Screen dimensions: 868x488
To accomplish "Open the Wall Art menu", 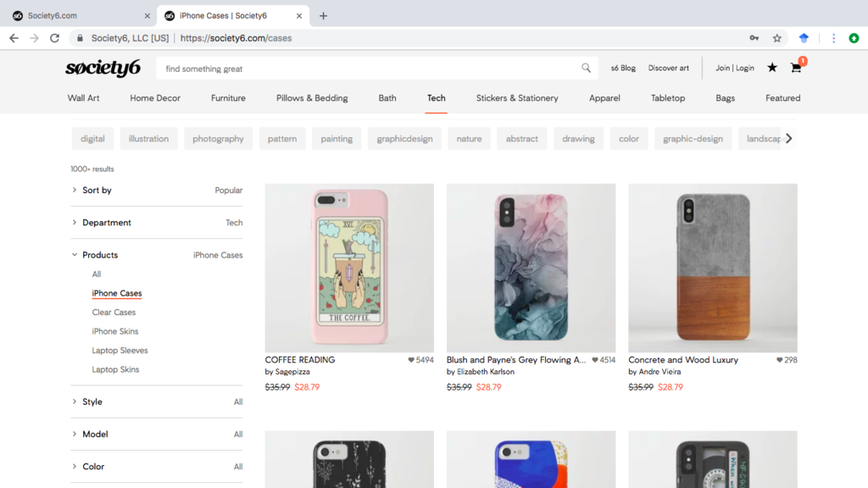I will [x=84, y=98].
